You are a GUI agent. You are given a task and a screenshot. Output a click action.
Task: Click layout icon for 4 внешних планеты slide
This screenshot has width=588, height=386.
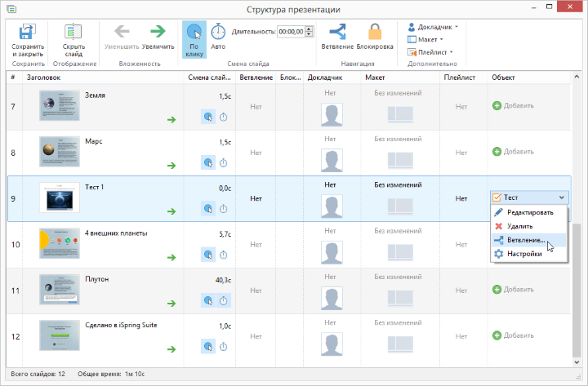400,252
